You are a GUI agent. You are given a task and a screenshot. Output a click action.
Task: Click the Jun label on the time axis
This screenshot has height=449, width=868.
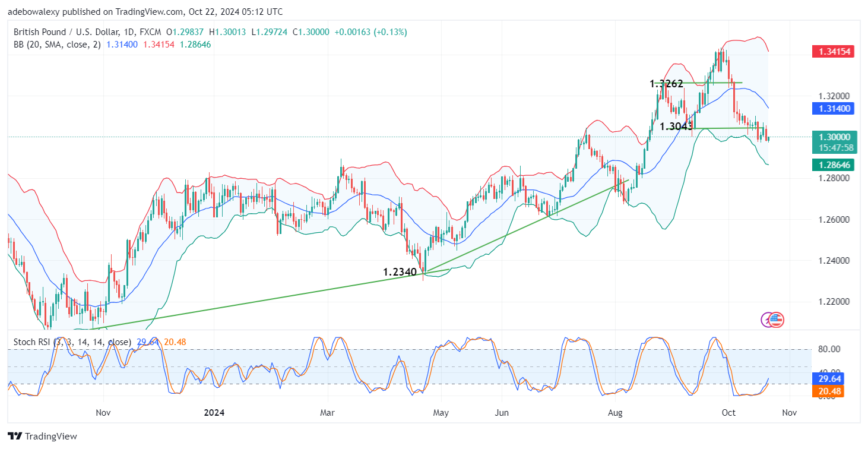click(502, 412)
